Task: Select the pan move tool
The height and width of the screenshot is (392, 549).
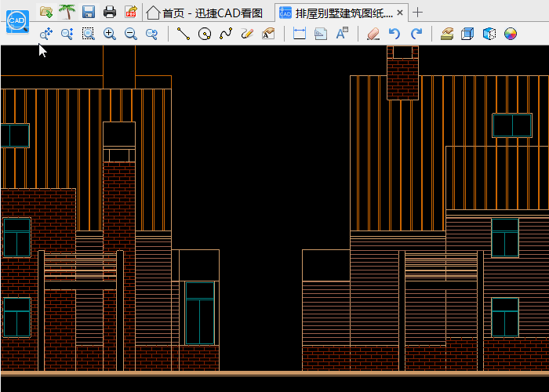Action: [x=46, y=34]
